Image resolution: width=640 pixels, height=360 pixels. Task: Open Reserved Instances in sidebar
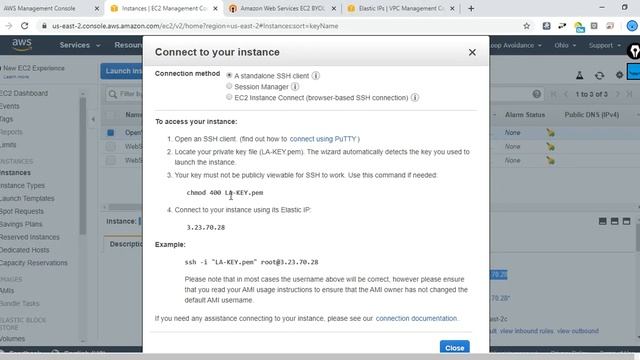[29, 237]
